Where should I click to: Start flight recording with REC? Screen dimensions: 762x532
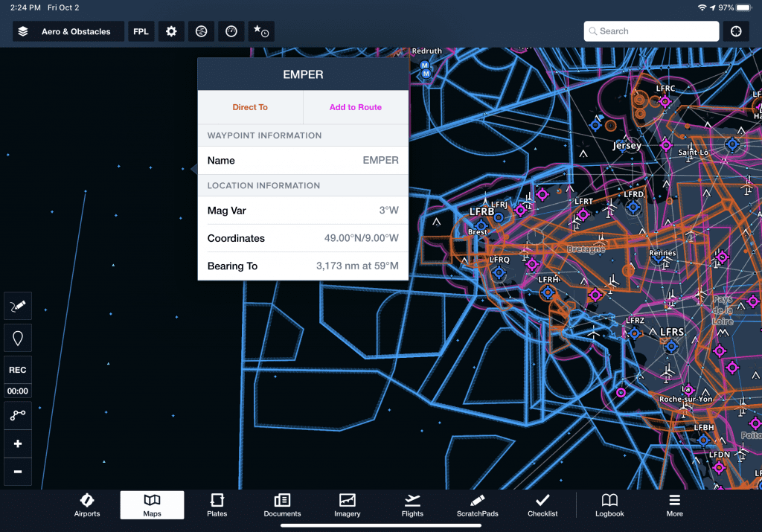(17, 369)
